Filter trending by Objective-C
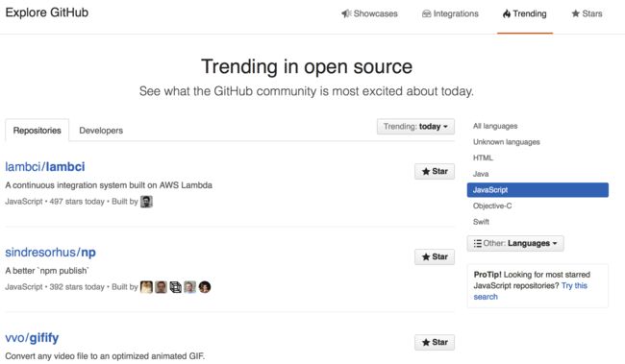This screenshot has width=625, height=364. 492,206
